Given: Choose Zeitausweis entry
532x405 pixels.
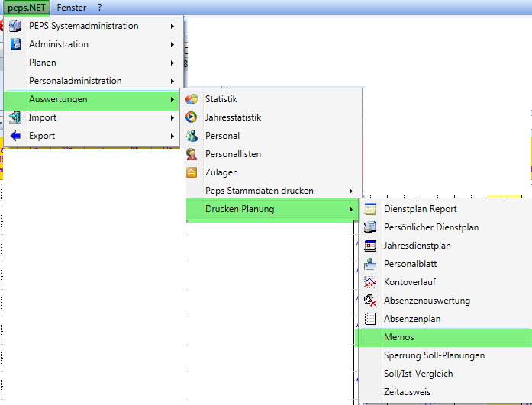Looking at the screenshot, I should point(446,392).
